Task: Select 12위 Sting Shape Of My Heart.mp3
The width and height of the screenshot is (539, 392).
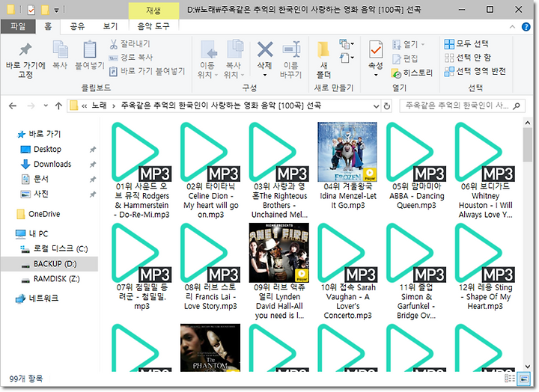Action: click(x=485, y=267)
